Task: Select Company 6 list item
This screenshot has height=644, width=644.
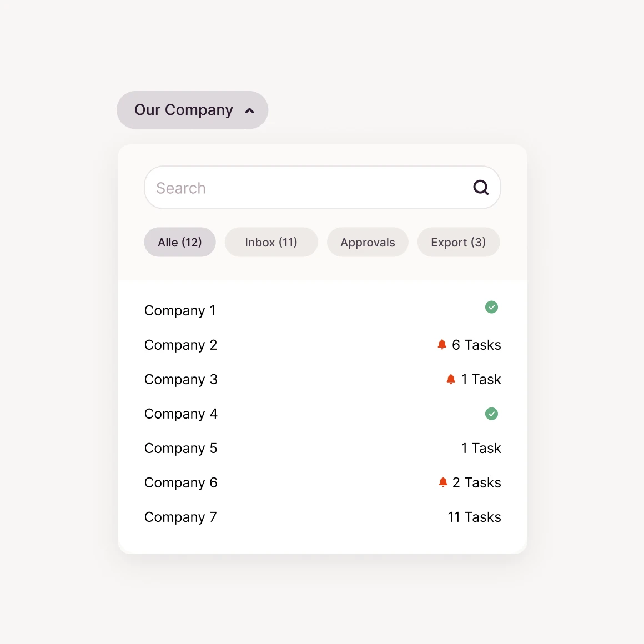Action: pyautogui.click(x=180, y=482)
